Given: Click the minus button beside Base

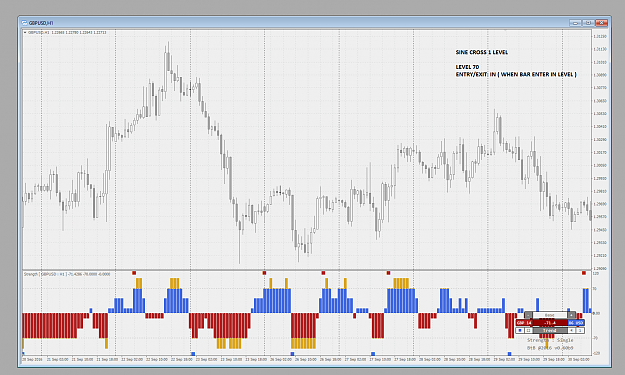Looking at the screenshot, I should (x=529, y=315).
